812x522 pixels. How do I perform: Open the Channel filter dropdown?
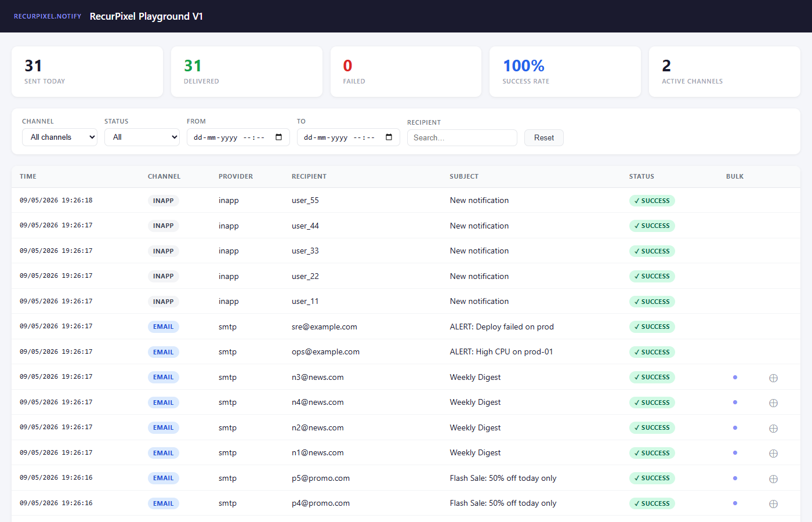(60, 137)
